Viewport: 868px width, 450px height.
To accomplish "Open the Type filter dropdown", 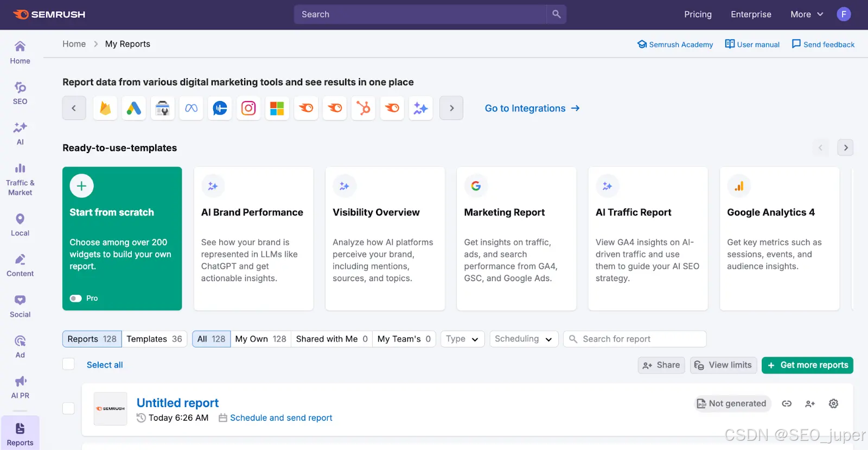I will click(x=462, y=339).
